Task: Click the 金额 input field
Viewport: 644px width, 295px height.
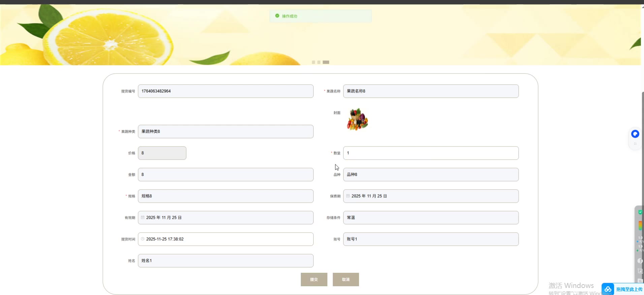Action: [226, 175]
